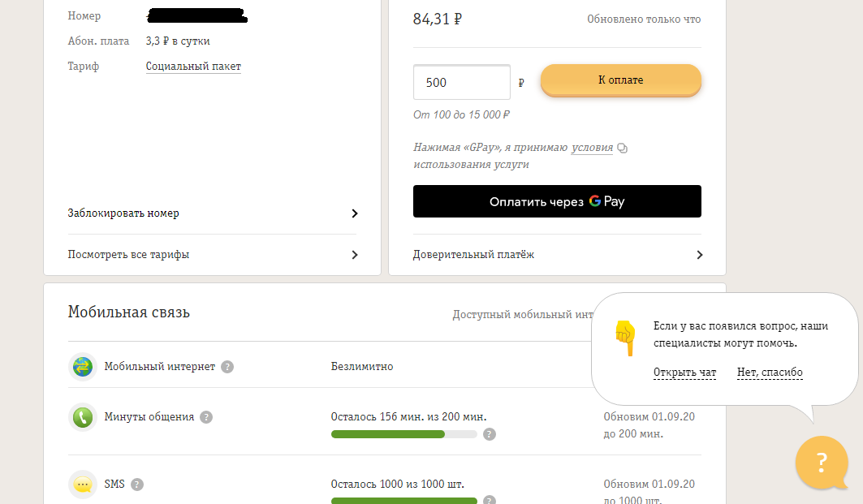Expand Заблокировать номер arrow

355,213
